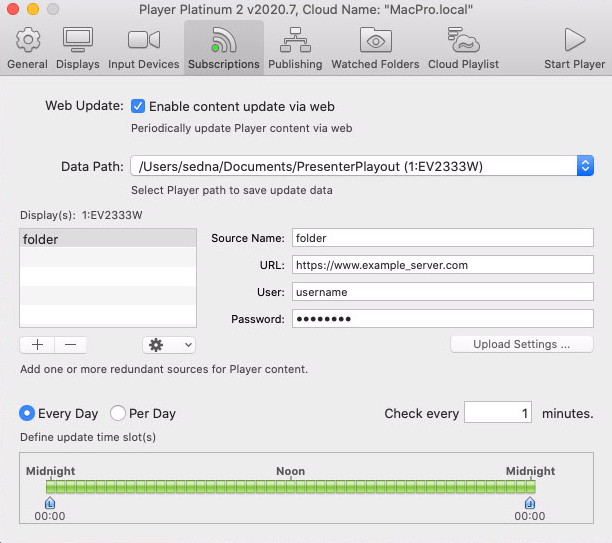Select the 'folder' row in source list

click(x=108, y=238)
